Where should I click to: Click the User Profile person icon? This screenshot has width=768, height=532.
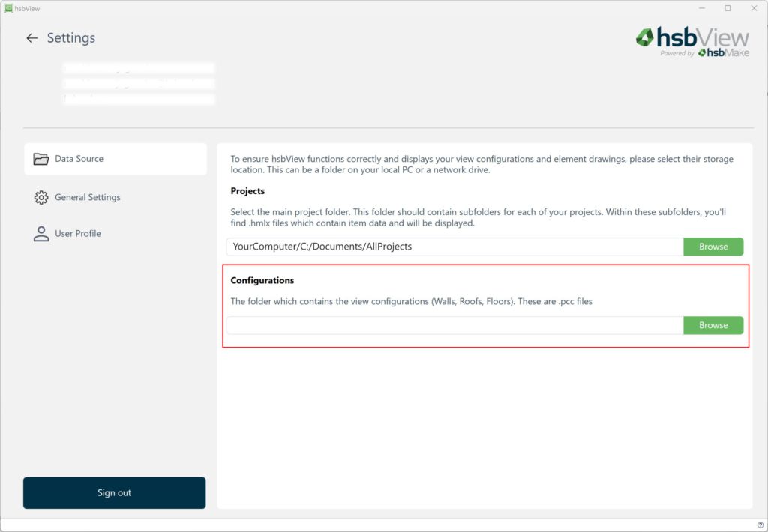tap(41, 234)
